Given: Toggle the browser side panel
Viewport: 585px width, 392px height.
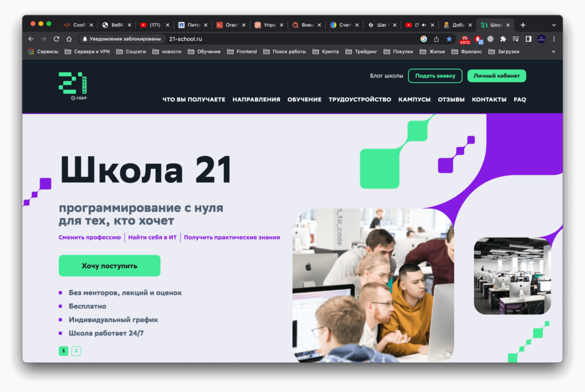Looking at the screenshot, I should 528,39.
